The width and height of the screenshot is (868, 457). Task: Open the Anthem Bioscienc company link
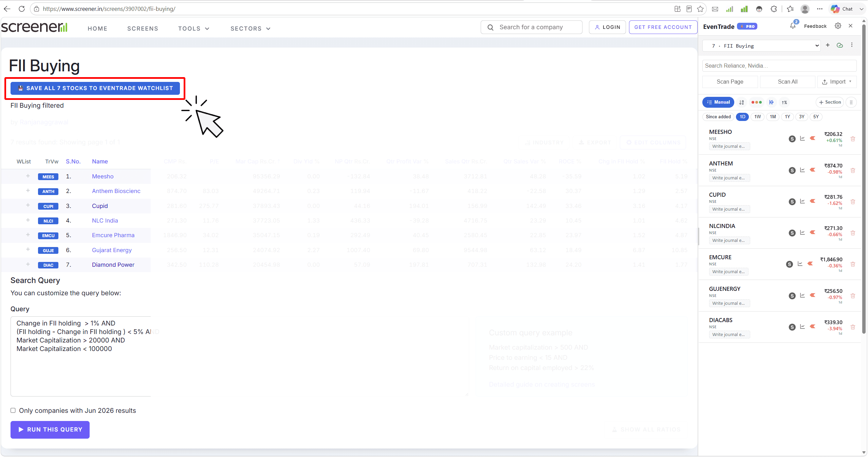(116, 191)
